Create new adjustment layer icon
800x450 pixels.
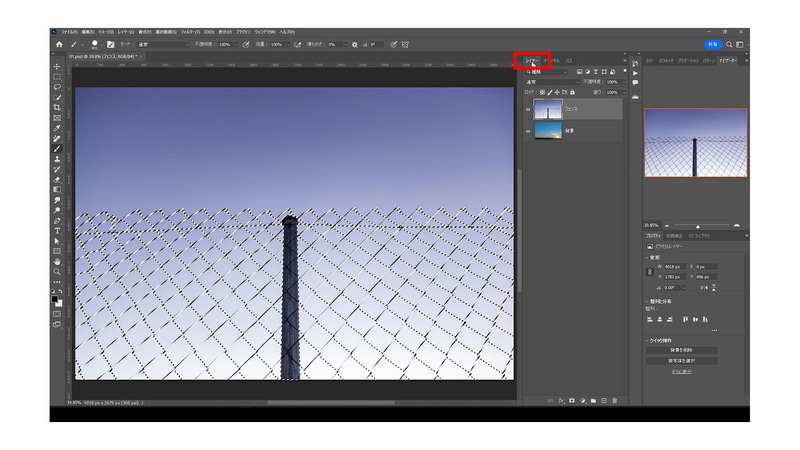583,401
